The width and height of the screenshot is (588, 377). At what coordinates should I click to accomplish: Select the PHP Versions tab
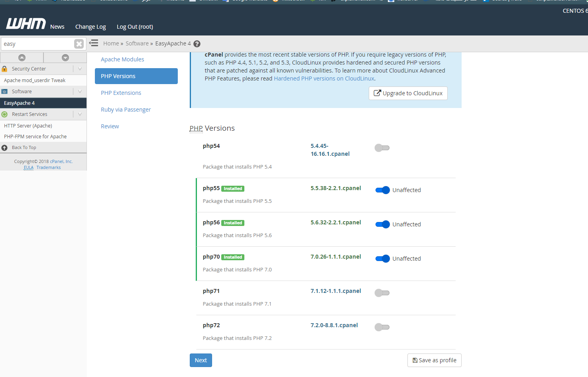(x=136, y=76)
